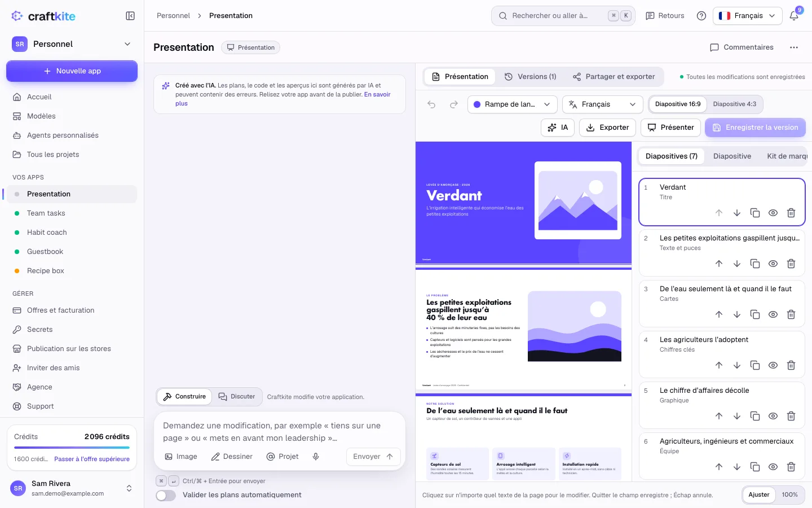Click the credits usage progress bar
812x508 pixels.
(x=72, y=448)
